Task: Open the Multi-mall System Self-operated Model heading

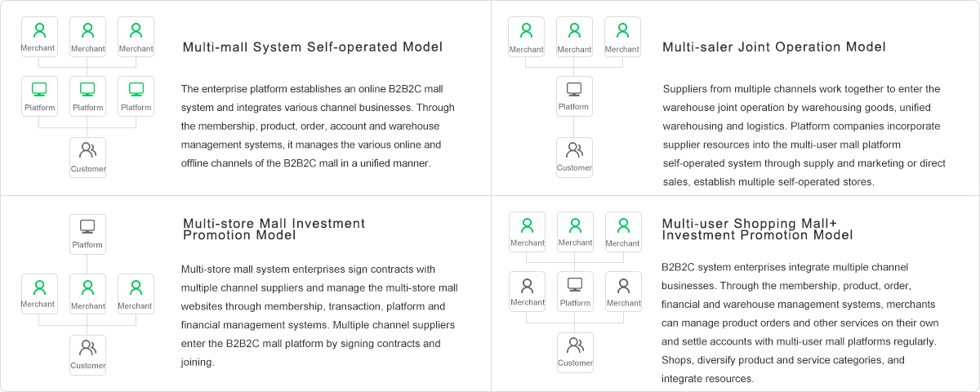Action: 313,47
